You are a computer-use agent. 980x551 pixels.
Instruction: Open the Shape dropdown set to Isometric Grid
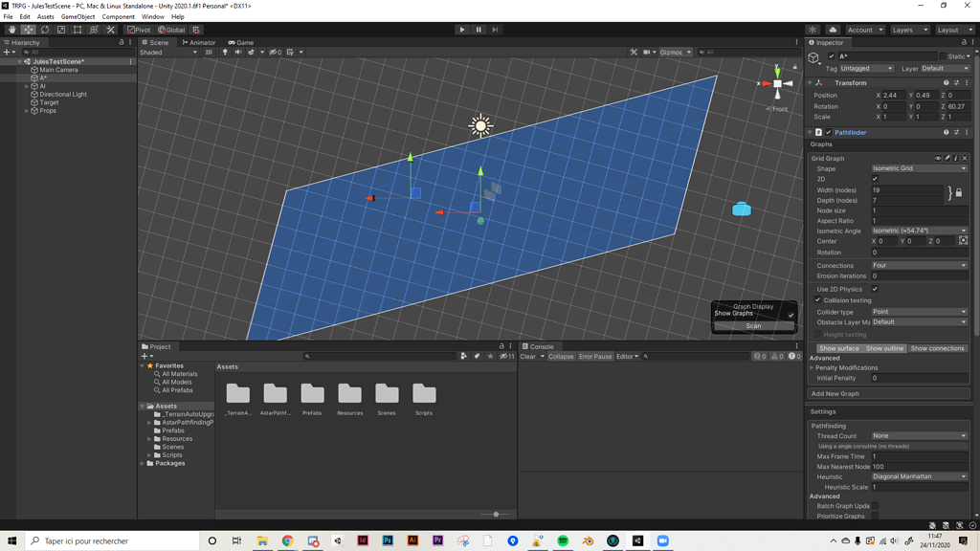pyautogui.click(x=919, y=167)
